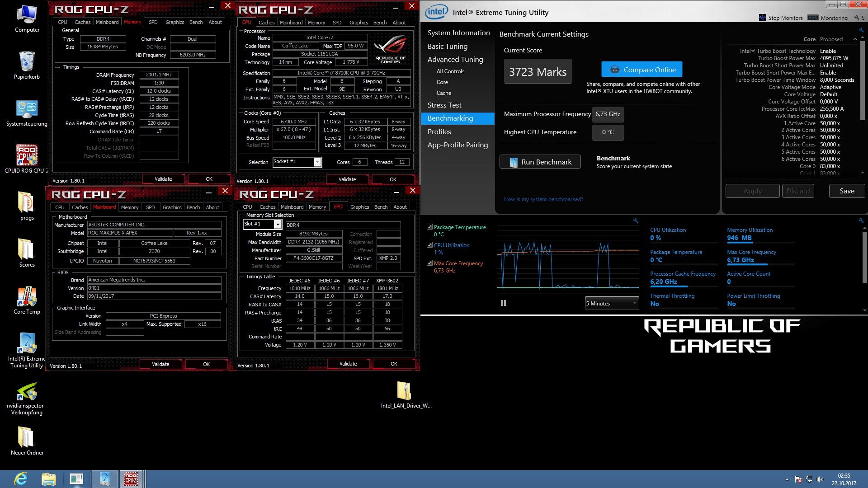Click the Core Voltage Mode Adaptive value
The width and height of the screenshot is (868, 488).
click(830, 87)
